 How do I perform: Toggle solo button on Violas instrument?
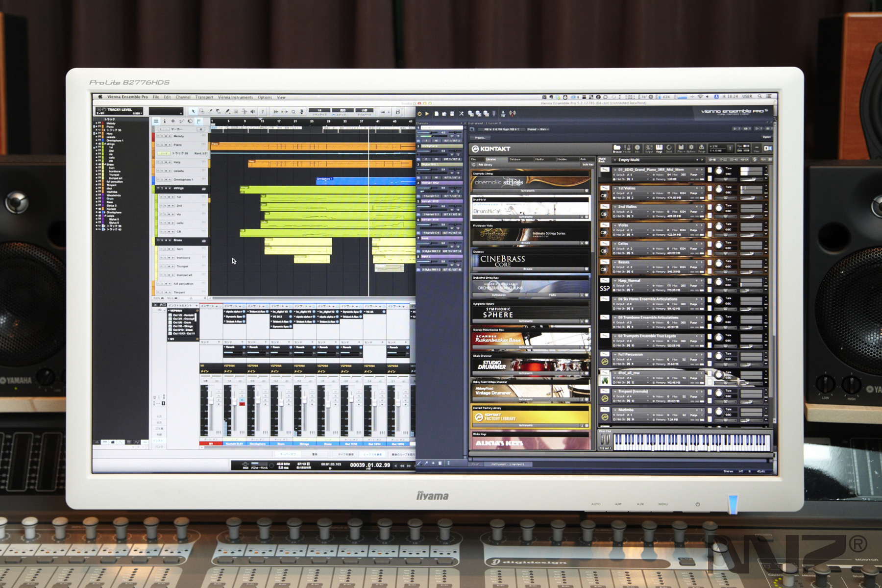[x=710, y=226]
